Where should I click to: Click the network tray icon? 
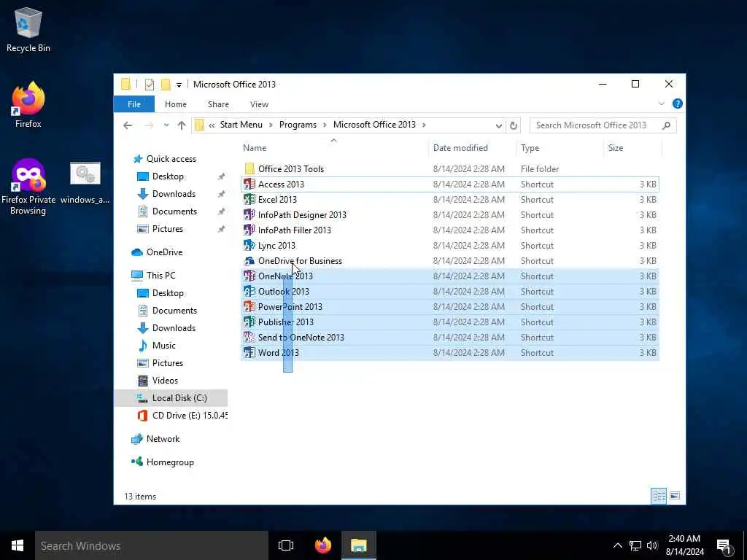(x=635, y=545)
